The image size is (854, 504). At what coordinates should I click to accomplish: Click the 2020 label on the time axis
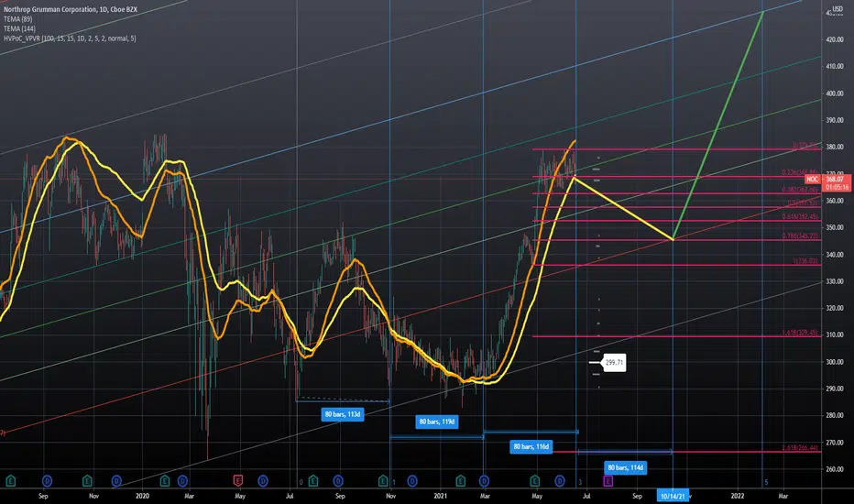pos(142,497)
